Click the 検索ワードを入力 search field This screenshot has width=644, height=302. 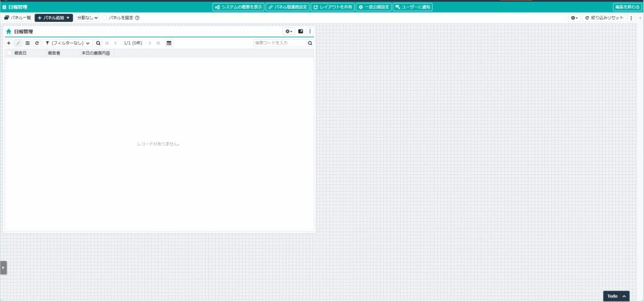[x=280, y=43]
